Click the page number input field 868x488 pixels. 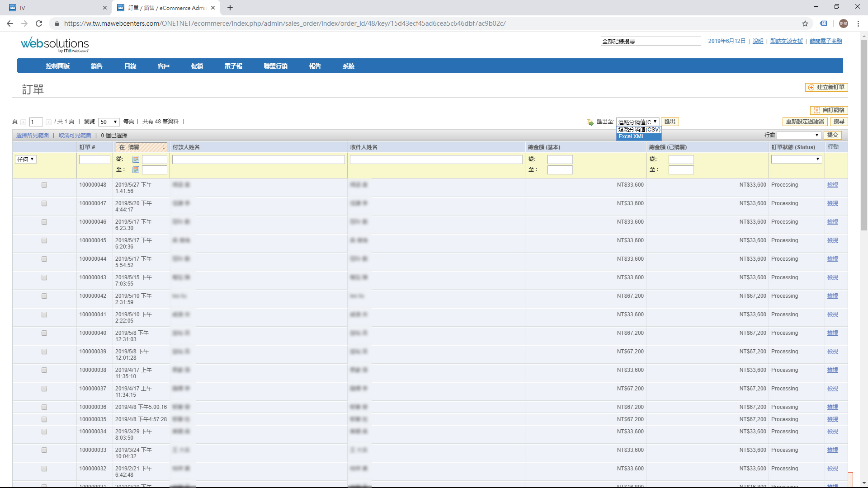tap(36, 122)
